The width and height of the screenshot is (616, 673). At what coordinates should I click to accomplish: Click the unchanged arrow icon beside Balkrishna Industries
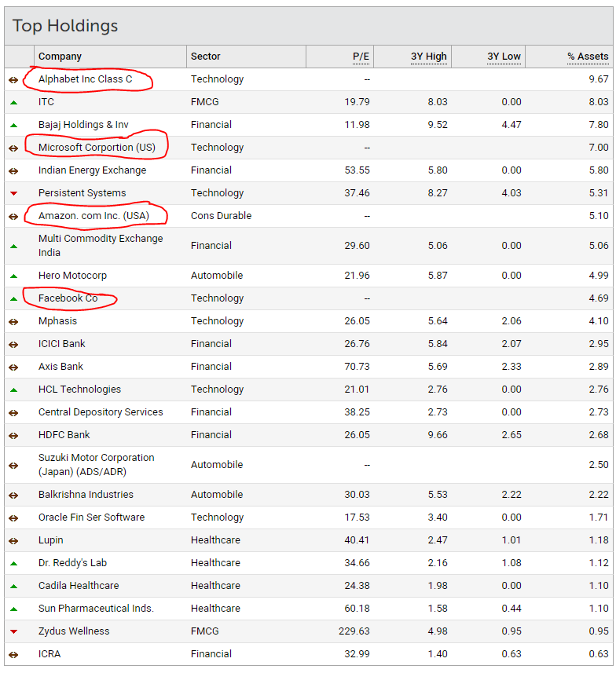click(x=13, y=496)
